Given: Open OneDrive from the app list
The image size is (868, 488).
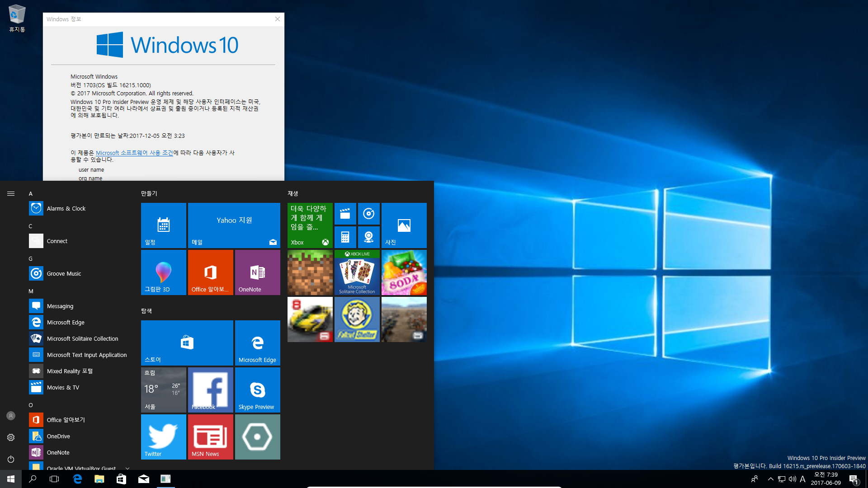Looking at the screenshot, I should click(78, 436).
